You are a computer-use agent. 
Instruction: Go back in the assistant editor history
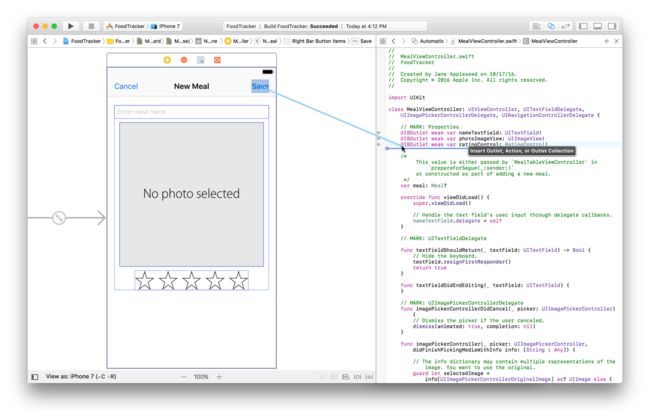click(393, 41)
